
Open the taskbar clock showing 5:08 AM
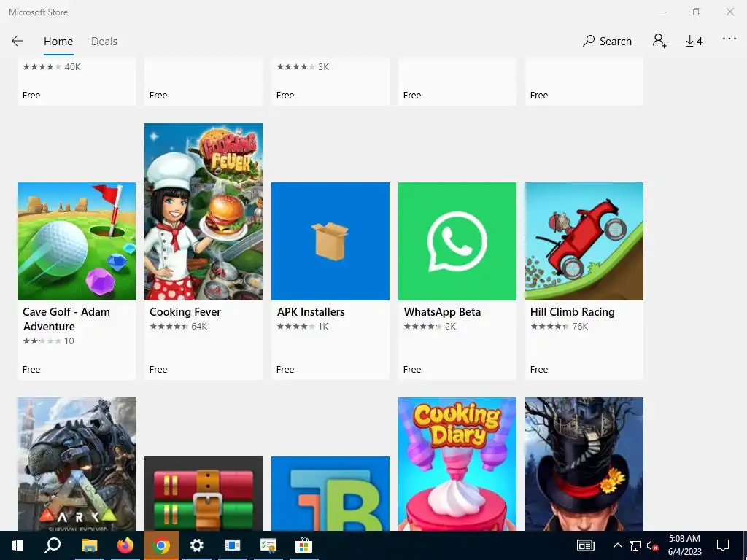[x=684, y=545]
